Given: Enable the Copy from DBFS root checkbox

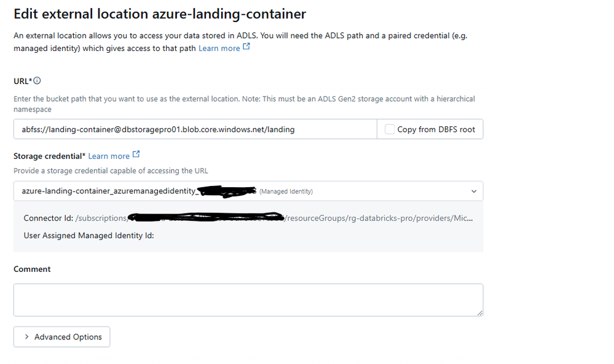Looking at the screenshot, I should [x=390, y=130].
